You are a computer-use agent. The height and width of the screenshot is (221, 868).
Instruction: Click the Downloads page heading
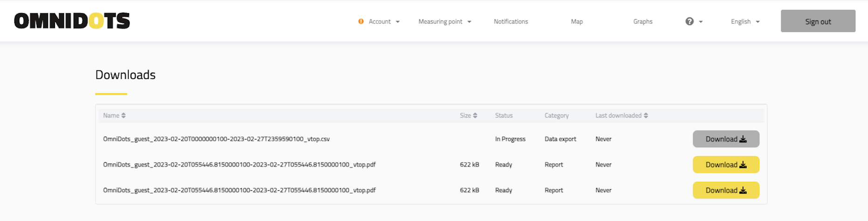click(125, 75)
